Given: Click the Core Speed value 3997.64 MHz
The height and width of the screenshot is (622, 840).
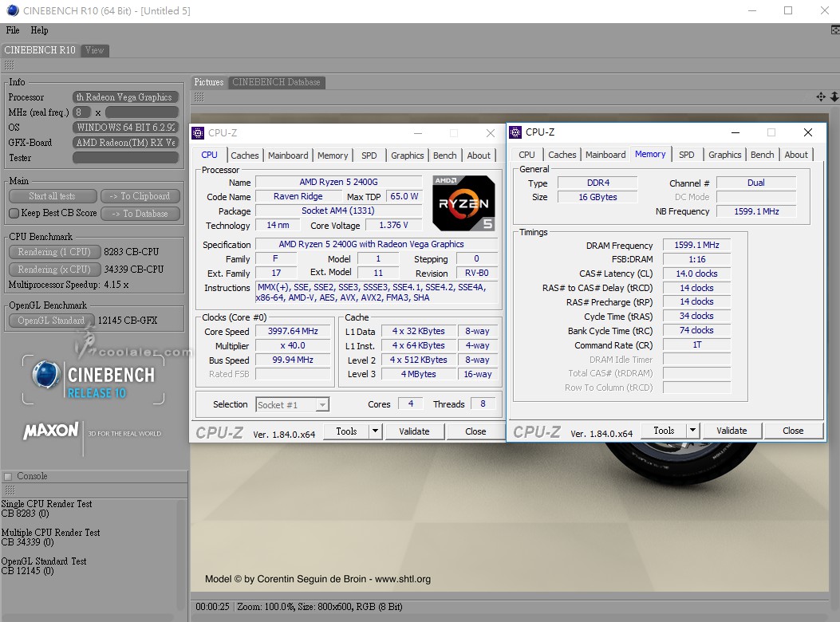Looking at the screenshot, I should point(293,331).
